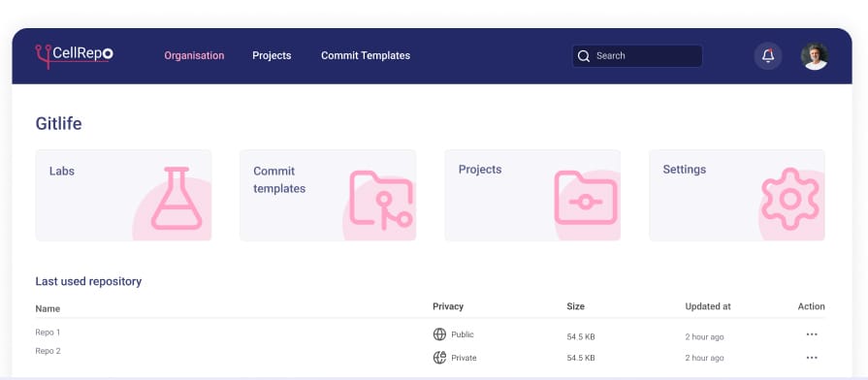This screenshot has height=380, width=868.
Task: Open the user profile avatar
Action: [815, 56]
